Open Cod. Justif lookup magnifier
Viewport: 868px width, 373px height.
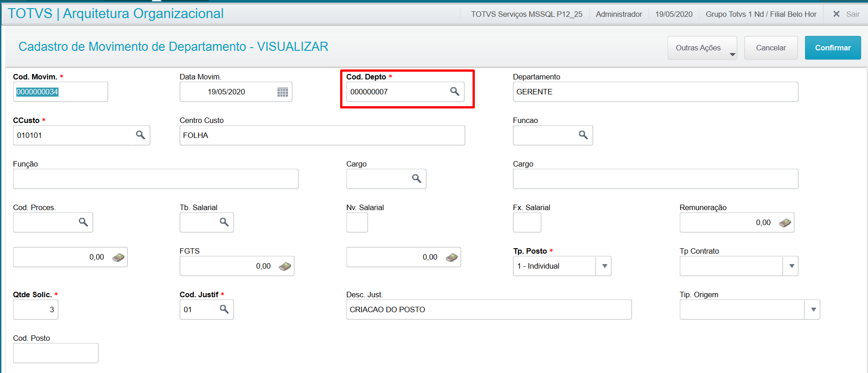point(224,309)
